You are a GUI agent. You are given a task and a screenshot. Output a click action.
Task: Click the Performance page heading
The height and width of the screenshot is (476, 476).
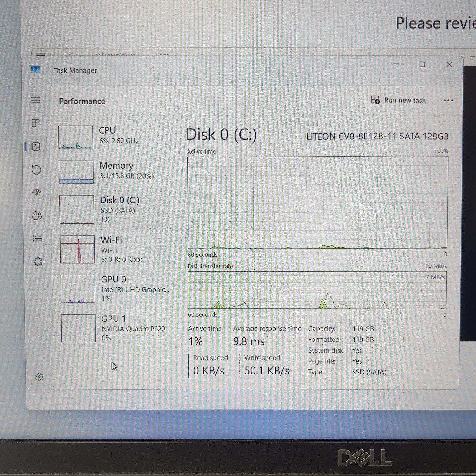click(x=82, y=101)
